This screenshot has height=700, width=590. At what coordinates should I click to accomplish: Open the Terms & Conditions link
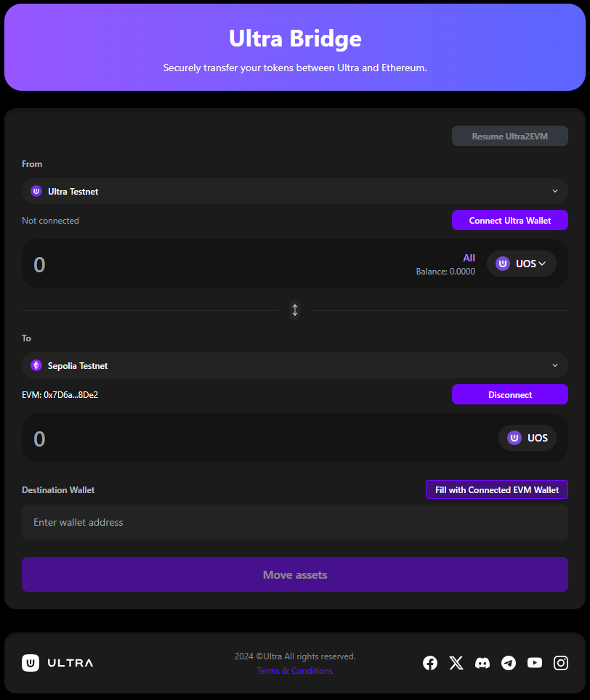295,670
